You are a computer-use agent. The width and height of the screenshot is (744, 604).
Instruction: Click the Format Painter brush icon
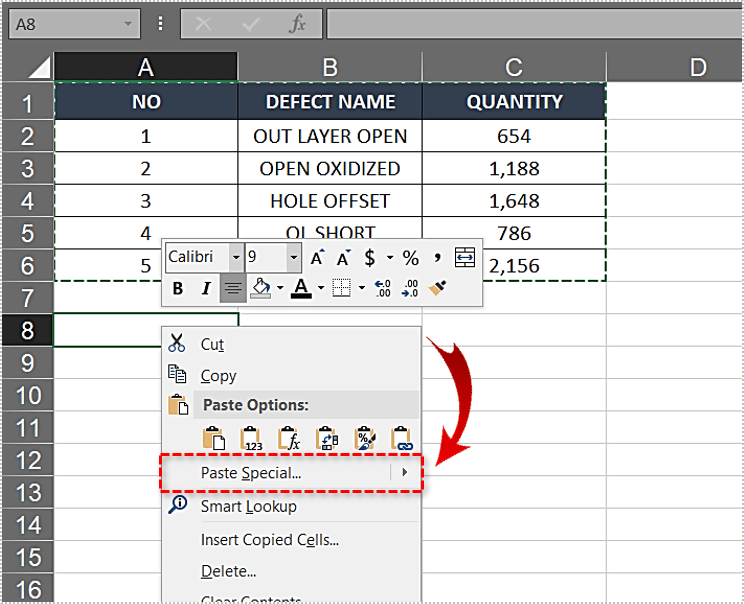(438, 289)
